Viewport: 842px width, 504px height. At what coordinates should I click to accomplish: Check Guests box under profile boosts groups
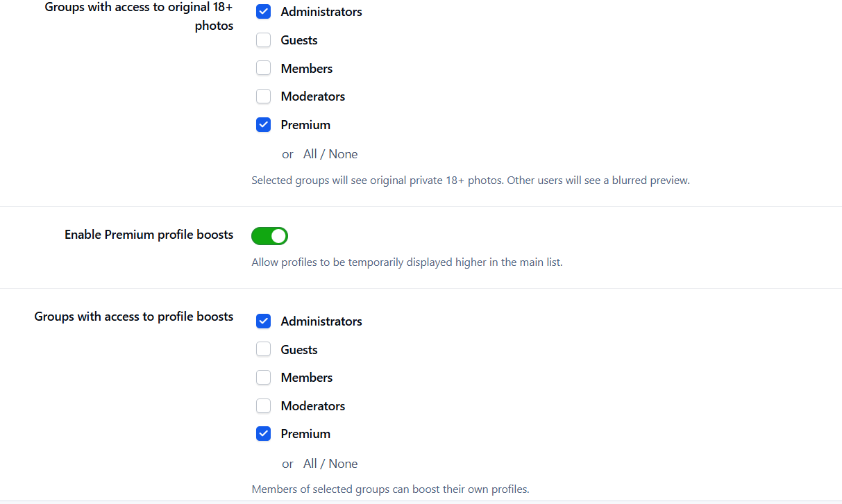click(x=264, y=349)
